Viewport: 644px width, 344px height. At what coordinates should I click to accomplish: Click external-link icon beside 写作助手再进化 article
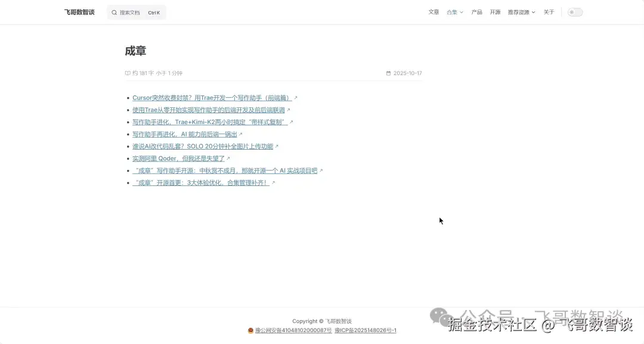pos(240,134)
